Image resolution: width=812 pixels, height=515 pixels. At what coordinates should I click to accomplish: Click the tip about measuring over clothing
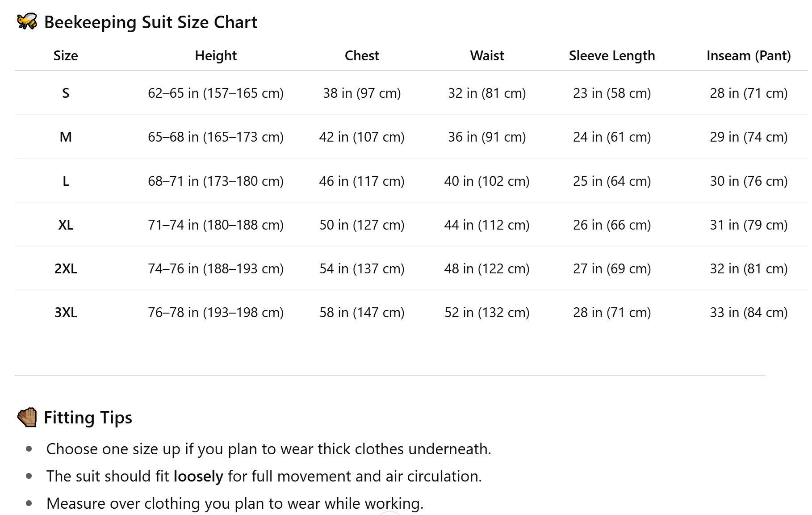tap(234, 503)
